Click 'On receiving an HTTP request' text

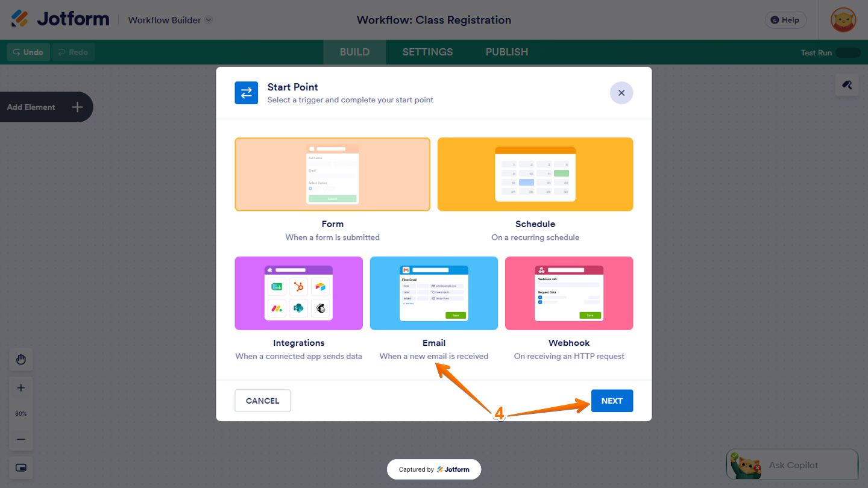569,356
